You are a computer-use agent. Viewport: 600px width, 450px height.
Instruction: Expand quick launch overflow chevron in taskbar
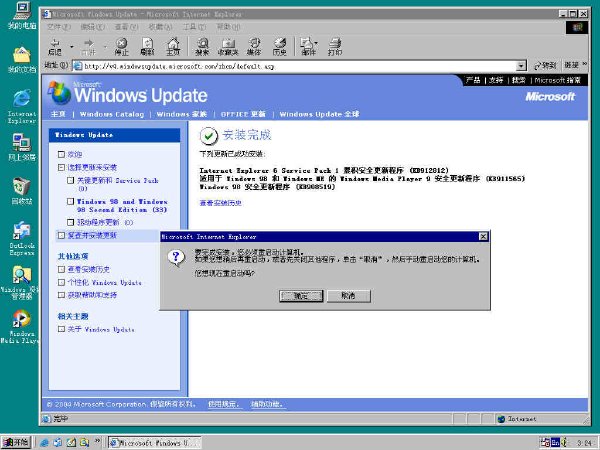(x=97, y=442)
